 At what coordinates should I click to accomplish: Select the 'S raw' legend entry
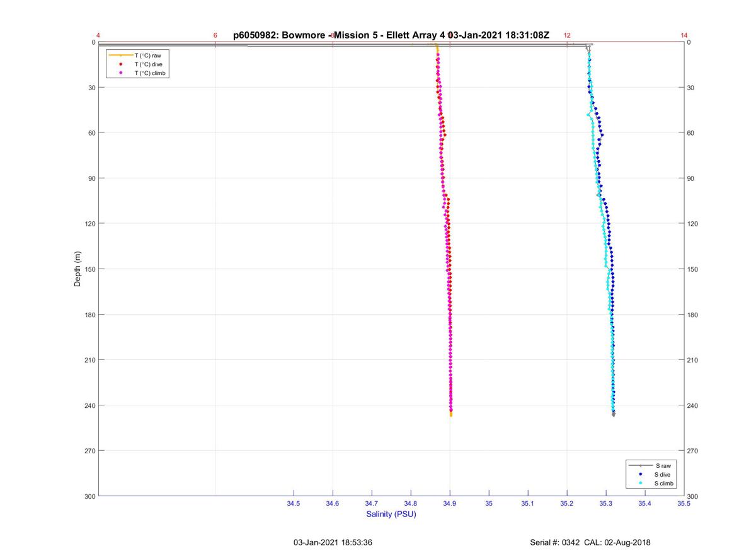(663, 465)
